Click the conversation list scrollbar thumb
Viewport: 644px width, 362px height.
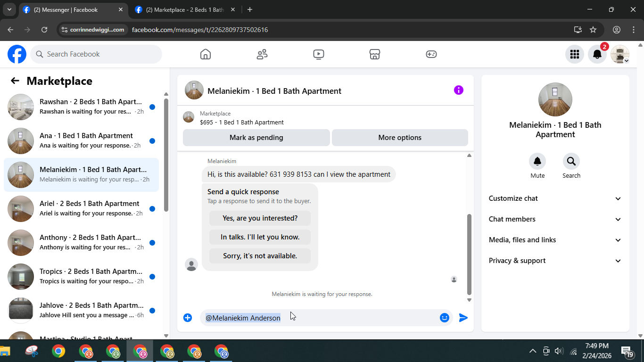tap(166, 155)
